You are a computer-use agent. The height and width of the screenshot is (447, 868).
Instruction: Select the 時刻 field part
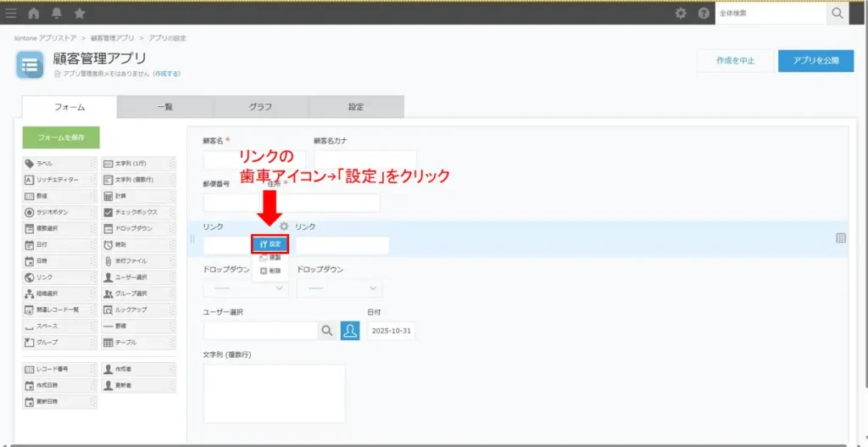pyautogui.click(x=139, y=244)
